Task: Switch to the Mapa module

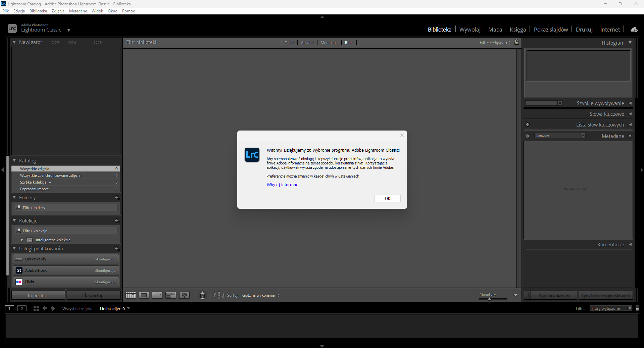Action: tap(495, 30)
